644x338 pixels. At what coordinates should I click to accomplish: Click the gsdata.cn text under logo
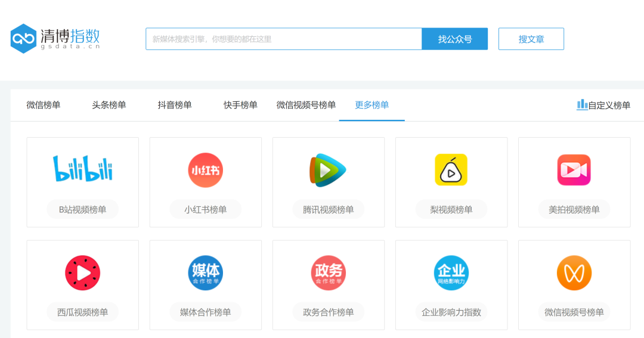click(x=70, y=47)
